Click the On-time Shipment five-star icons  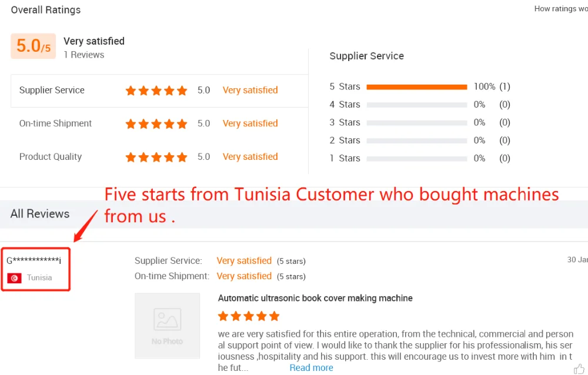click(156, 123)
